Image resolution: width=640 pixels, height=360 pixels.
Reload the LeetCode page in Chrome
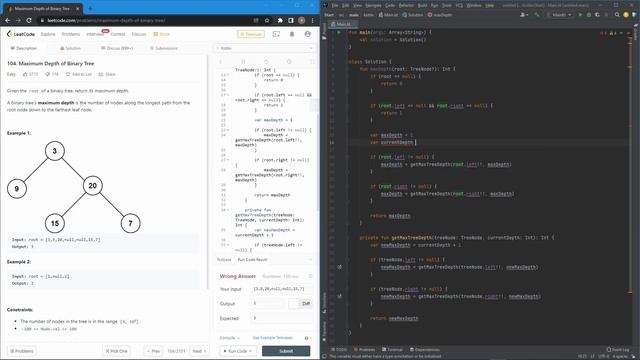click(29, 20)
